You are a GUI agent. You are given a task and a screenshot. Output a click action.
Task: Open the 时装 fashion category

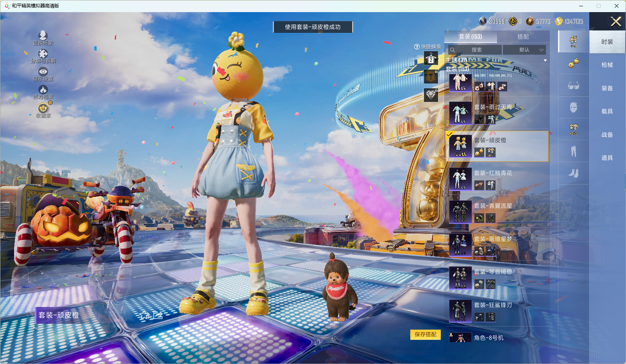point(607,42)
